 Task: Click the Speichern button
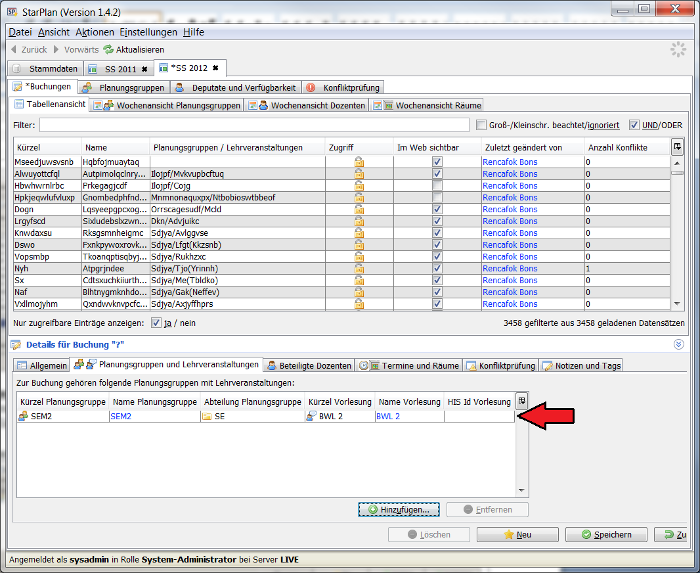point(606,535)
